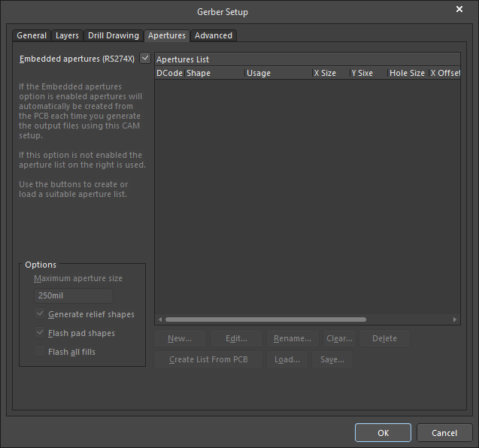Toggle Flash pad shapes checkbox

point(40,332)
